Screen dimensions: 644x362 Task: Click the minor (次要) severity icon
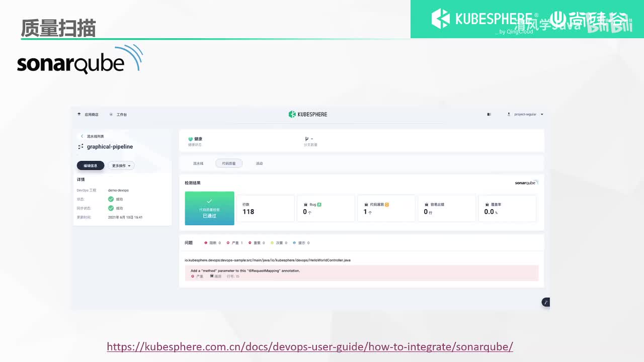point(272,243)
